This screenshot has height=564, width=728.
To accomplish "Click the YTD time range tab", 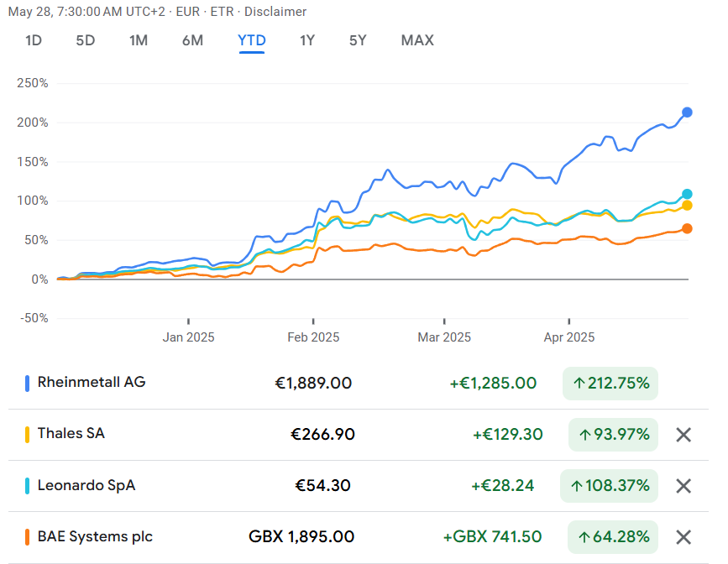I will (252, 40).
